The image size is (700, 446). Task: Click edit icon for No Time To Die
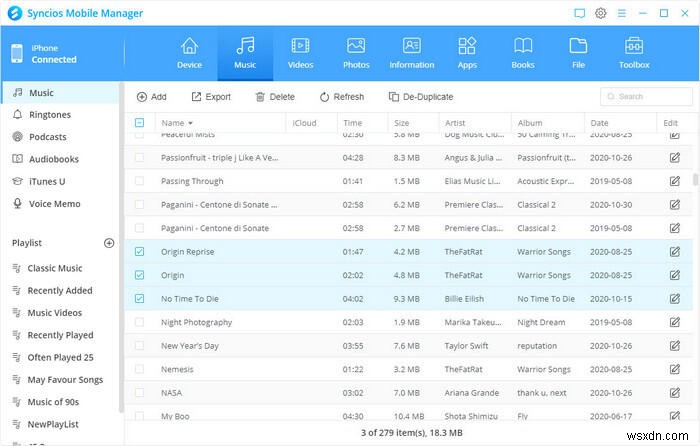pyautogui.click(x=675, y=299)
